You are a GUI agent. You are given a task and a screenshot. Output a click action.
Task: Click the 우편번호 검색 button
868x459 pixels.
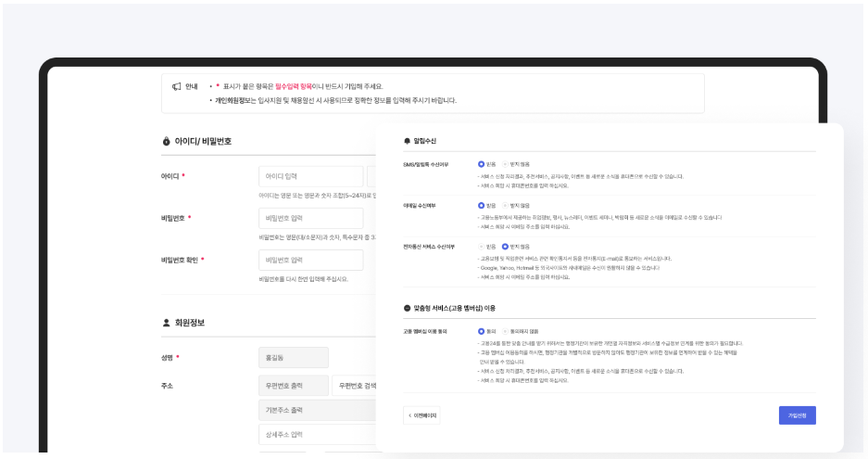tap(354, 386)
